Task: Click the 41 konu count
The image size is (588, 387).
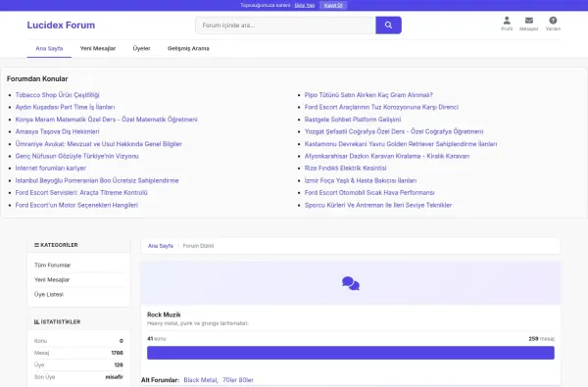Action: tap(157, 339)
